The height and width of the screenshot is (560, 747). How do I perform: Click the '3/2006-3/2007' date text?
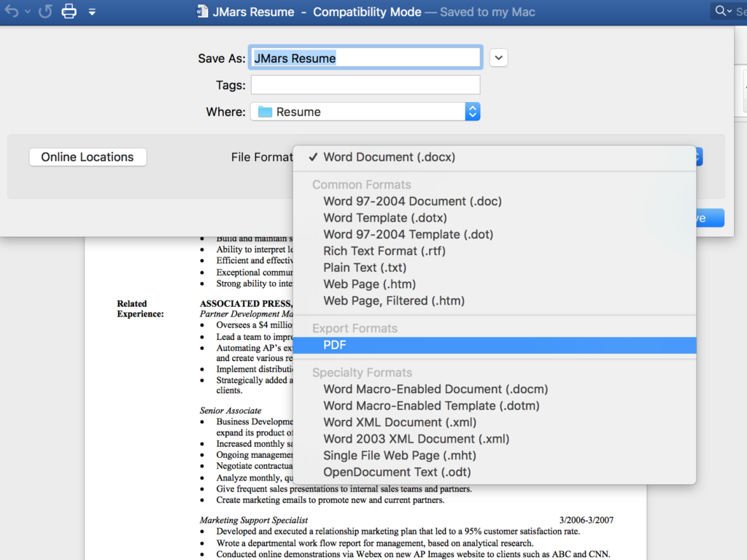point(587,520)
